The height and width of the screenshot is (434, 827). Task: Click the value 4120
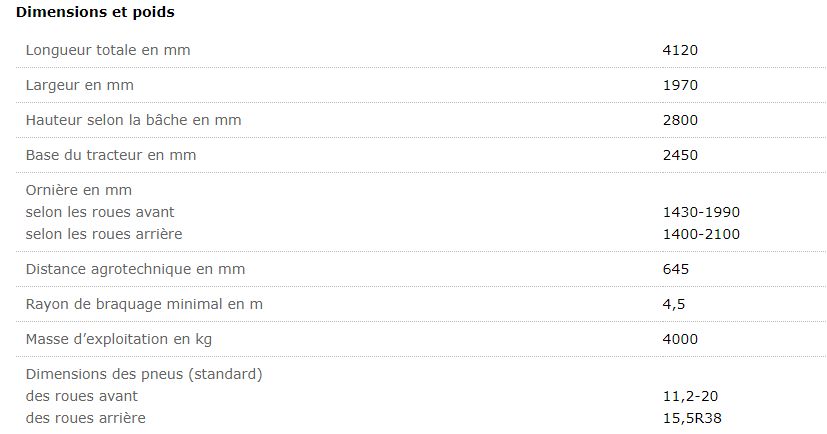point(680,50)
